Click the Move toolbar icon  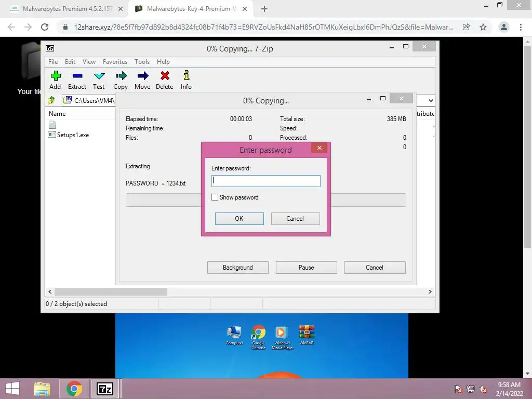point(143,76)
